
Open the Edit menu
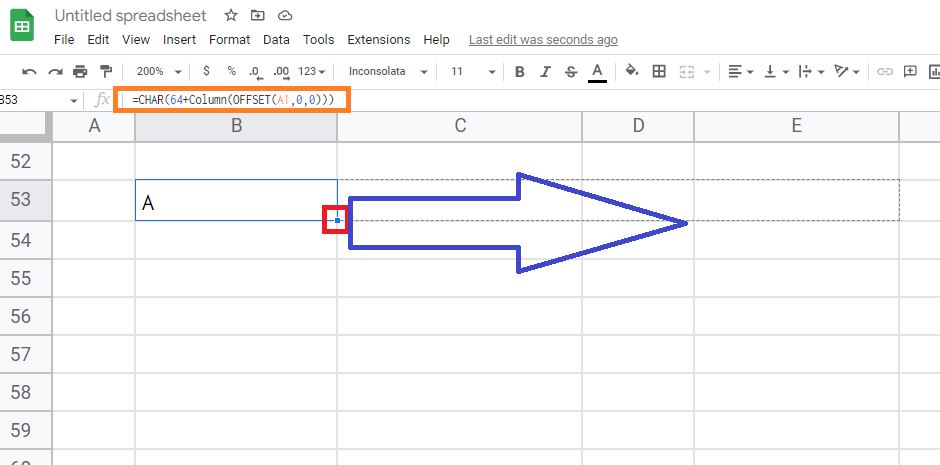[98, 40]
